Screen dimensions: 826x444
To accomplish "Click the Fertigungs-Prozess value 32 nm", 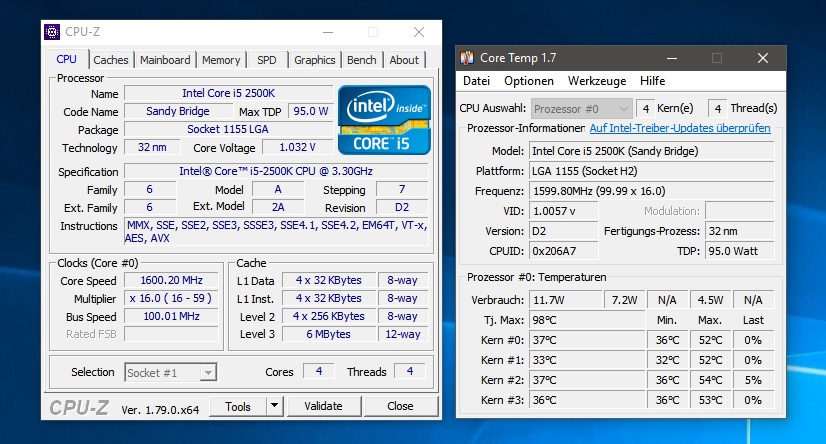I will [740, 231].
